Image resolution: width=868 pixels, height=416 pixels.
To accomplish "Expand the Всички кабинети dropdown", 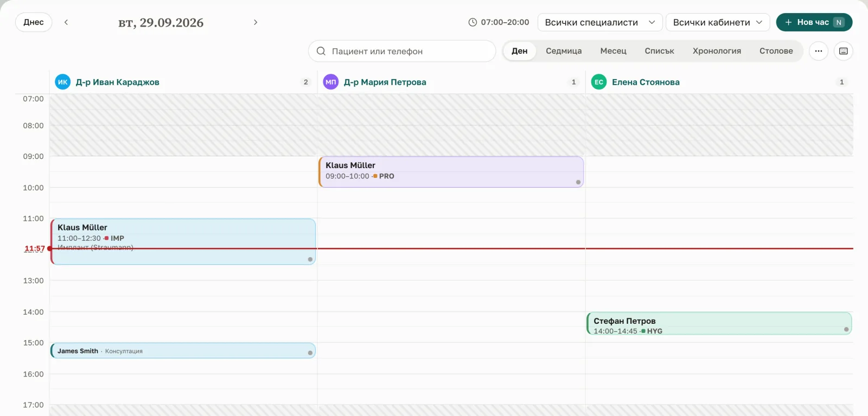I will pyautogui.click(x=718, y=22).
